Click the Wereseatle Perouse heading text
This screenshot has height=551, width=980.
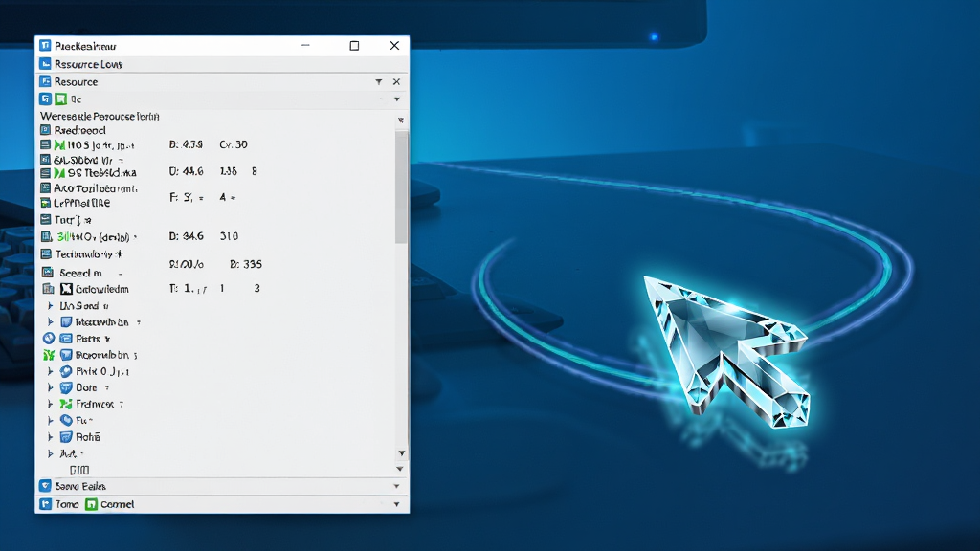(100, 116)
